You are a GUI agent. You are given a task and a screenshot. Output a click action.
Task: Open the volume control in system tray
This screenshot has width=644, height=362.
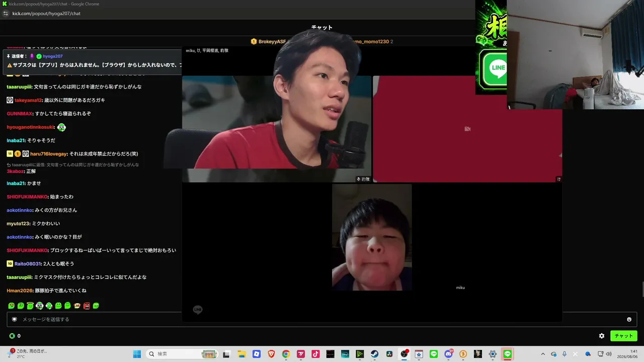point(609,354)
